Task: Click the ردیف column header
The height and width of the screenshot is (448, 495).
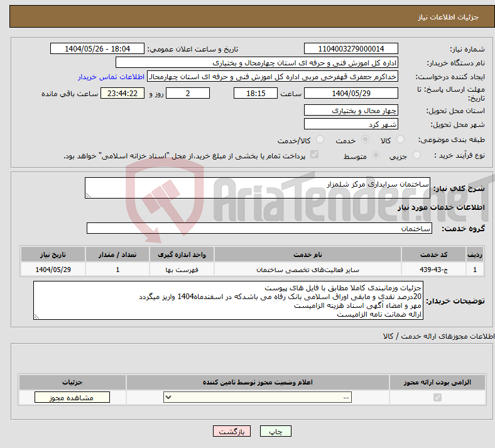Action: click(475, 254)
